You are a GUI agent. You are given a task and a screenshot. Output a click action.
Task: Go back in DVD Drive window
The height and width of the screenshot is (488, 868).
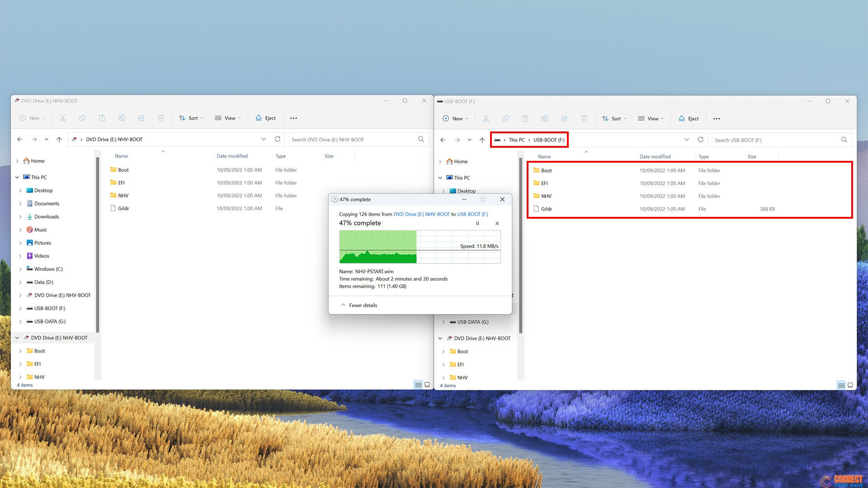coord(20,139)
